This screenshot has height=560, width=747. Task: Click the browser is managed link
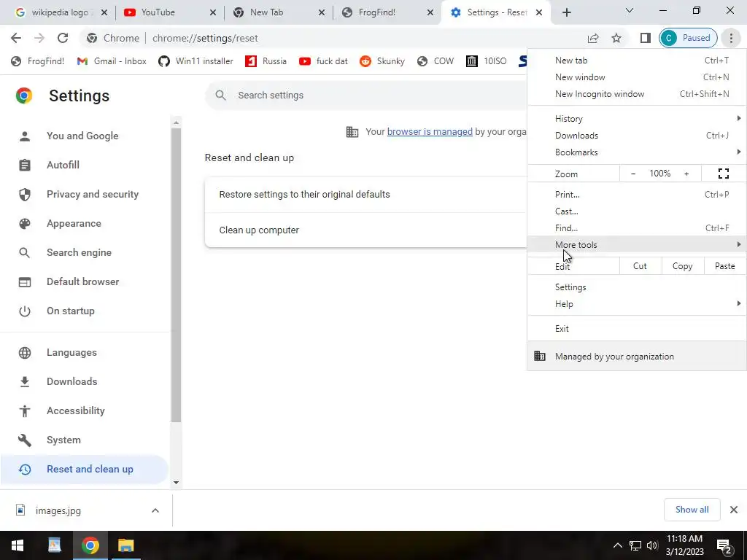point(430,132)
